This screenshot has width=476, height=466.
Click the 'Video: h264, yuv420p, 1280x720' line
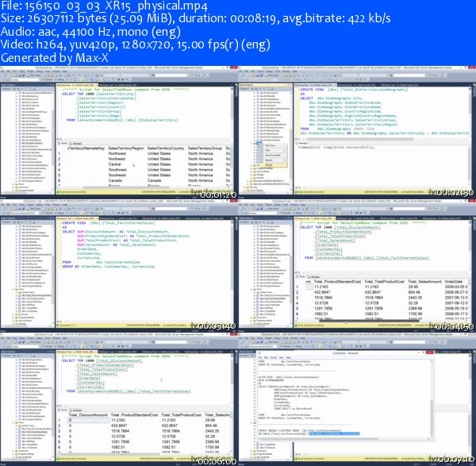136,44
